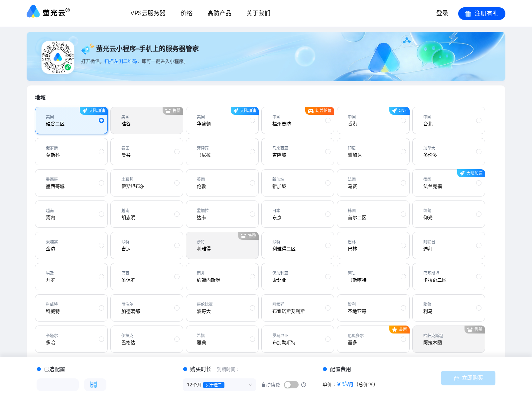
Task: Select the 英国 伦敦 region card
Action: (x=222, y=183)
